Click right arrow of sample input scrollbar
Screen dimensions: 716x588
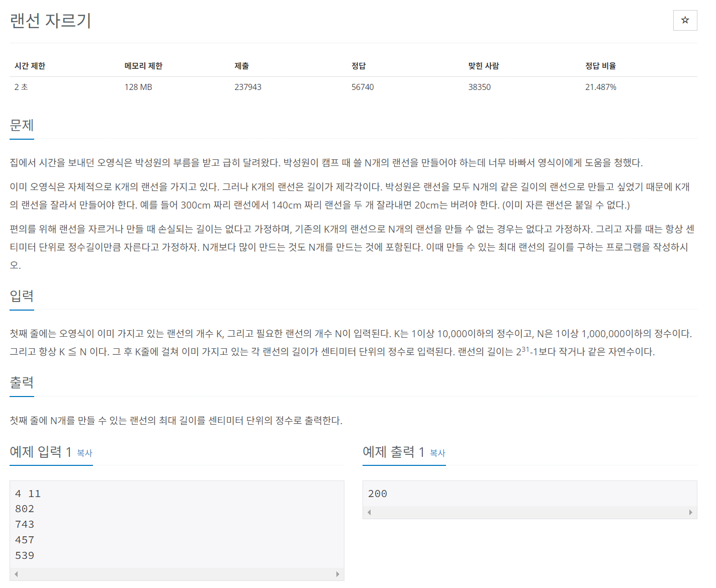tap(337, 574)
